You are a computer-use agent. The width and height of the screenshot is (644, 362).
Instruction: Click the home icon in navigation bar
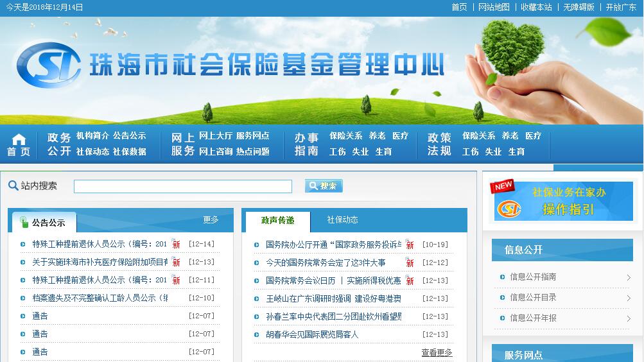point(19,139)
